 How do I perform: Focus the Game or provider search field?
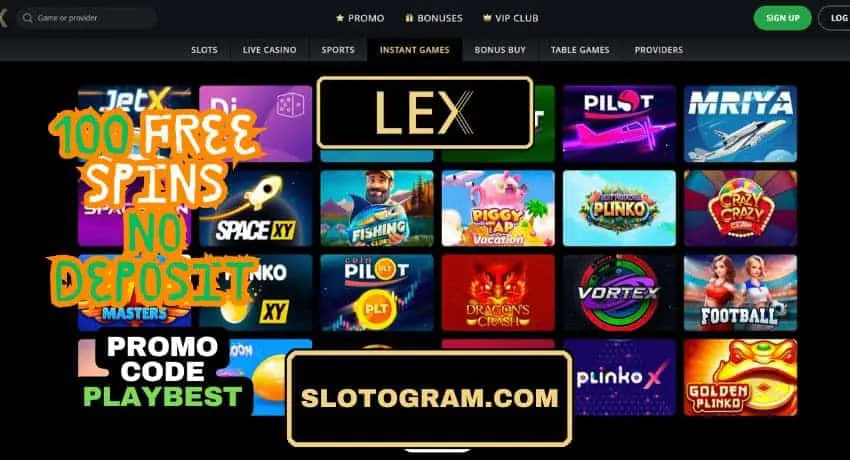(87, 18)
